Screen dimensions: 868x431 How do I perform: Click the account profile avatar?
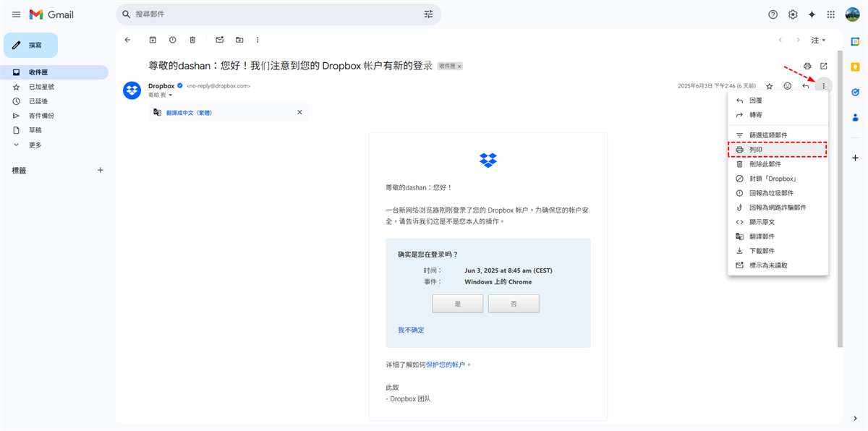click(x=852, y=14)
